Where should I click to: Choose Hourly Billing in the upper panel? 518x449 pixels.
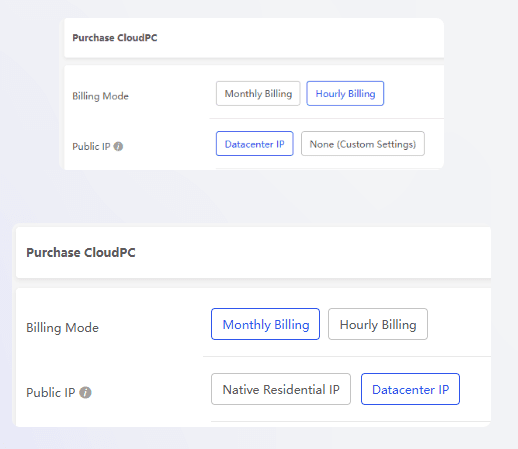click(x=345, y=94)
